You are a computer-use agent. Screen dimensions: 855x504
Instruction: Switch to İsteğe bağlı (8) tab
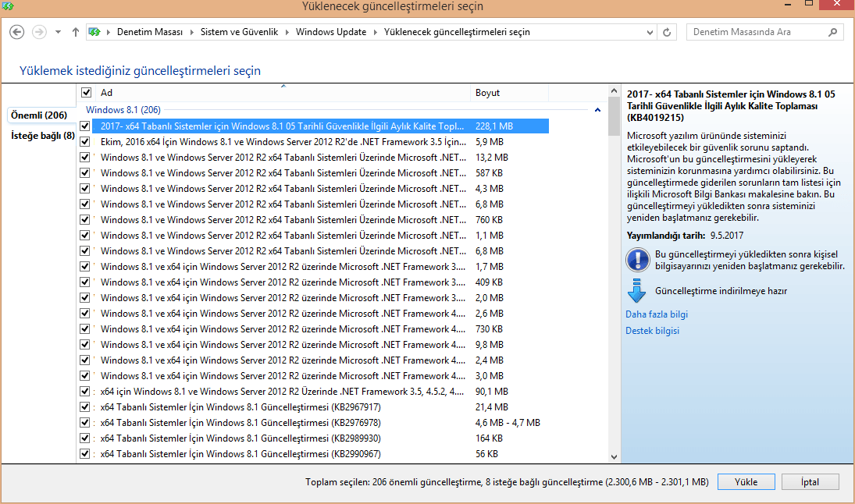42,136
